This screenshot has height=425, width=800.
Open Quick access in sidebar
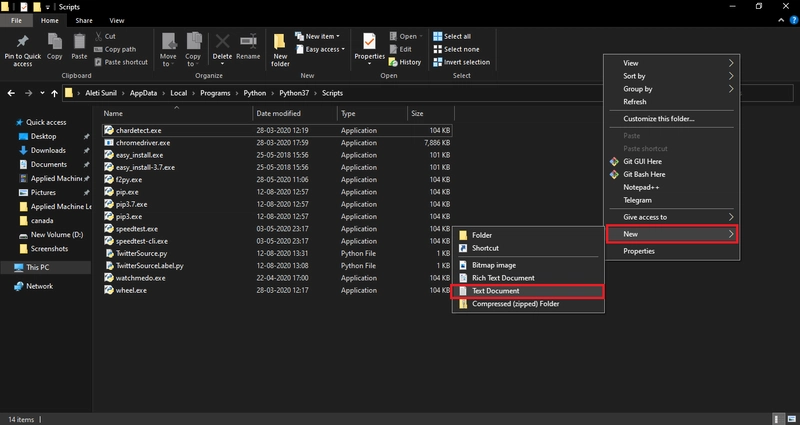pyautogui.click(x=46, y=122)
